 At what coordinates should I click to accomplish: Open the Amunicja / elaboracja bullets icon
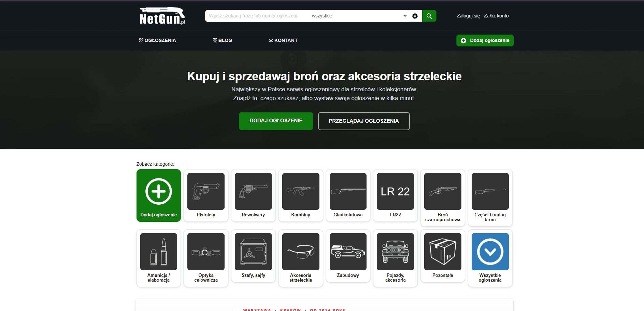coord(159,252)
